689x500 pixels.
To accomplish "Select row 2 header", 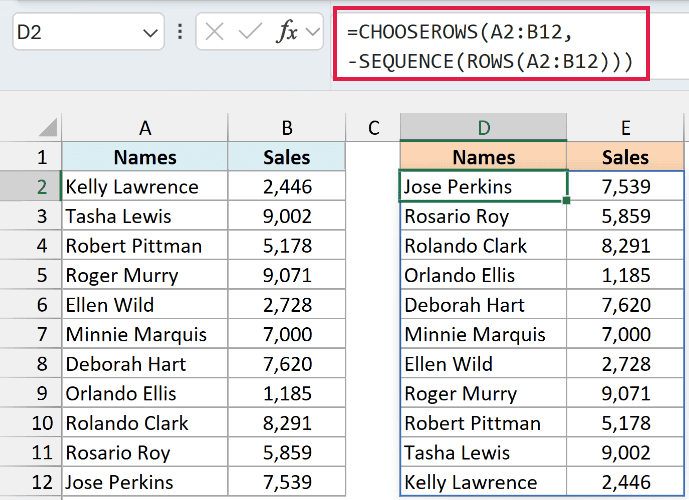I will point(31,186).
